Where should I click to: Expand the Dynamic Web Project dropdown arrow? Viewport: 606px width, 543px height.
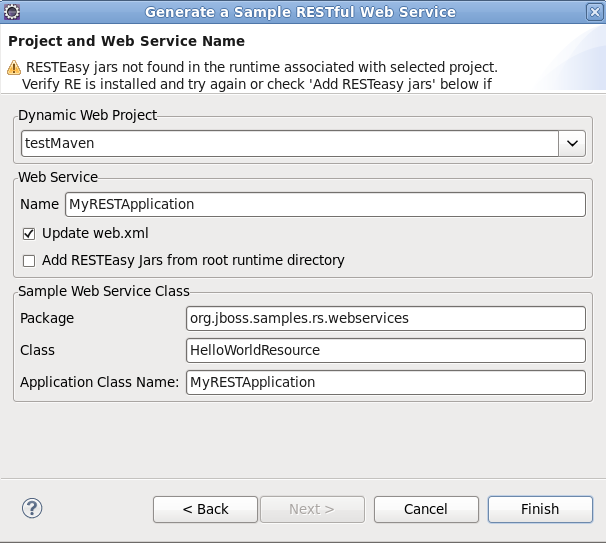pos(572,143)
